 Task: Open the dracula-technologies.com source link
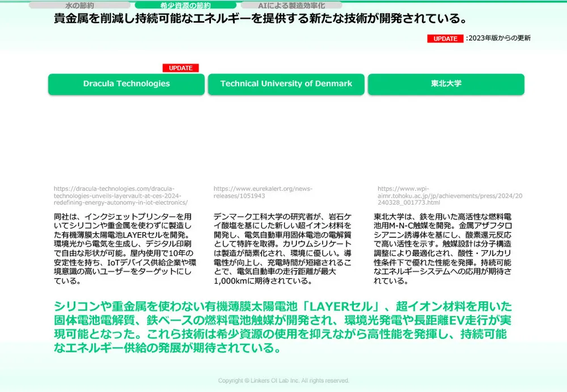coord(121,195)
